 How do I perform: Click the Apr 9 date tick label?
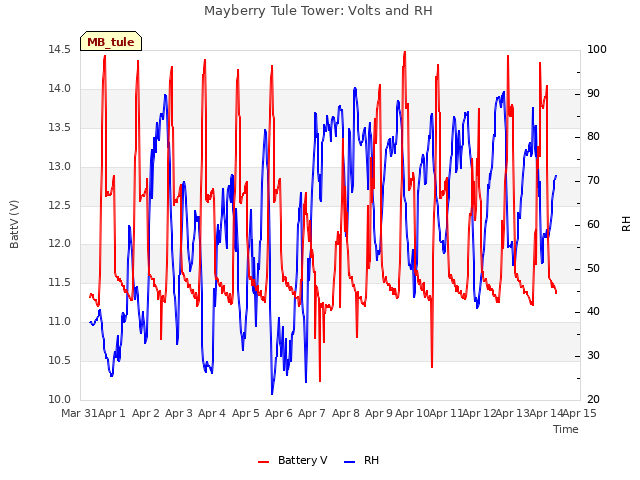(x=379, y=413)
